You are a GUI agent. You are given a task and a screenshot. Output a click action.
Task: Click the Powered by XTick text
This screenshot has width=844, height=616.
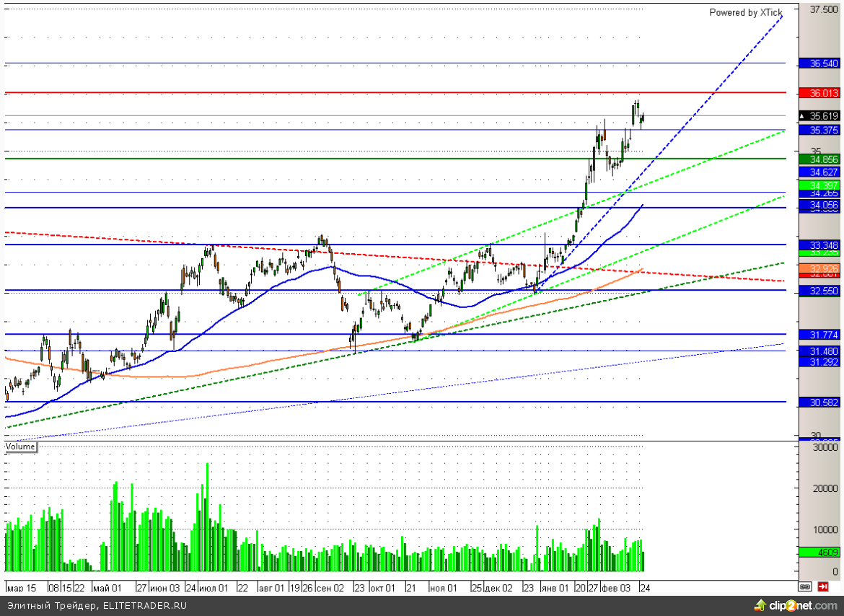(x=745, y=12)
